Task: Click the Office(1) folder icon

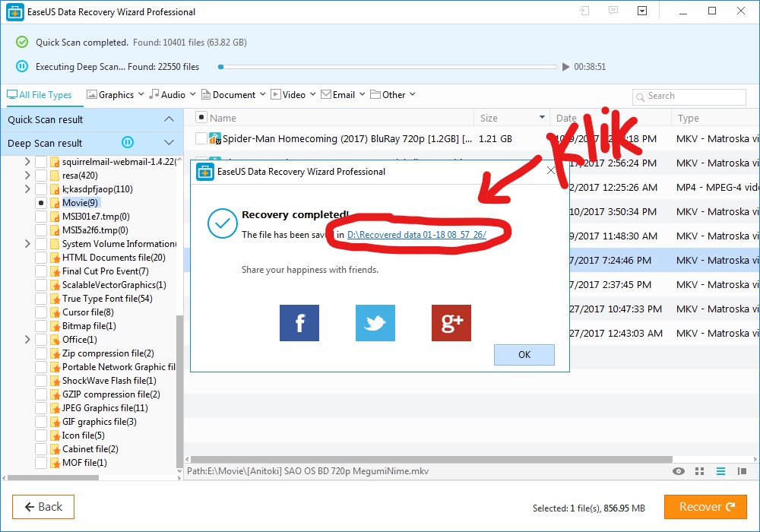Action: 55,340
